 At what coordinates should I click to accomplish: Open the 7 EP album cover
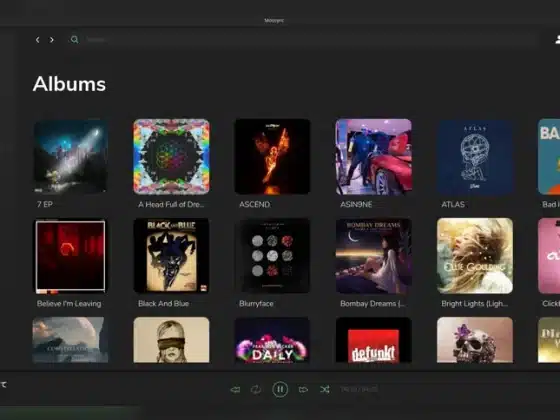tap(70, 156)
